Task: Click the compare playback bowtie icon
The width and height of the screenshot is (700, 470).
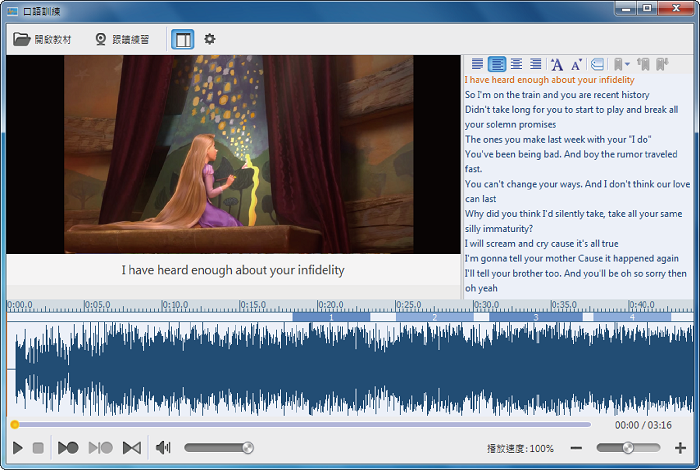Action: 131,448
